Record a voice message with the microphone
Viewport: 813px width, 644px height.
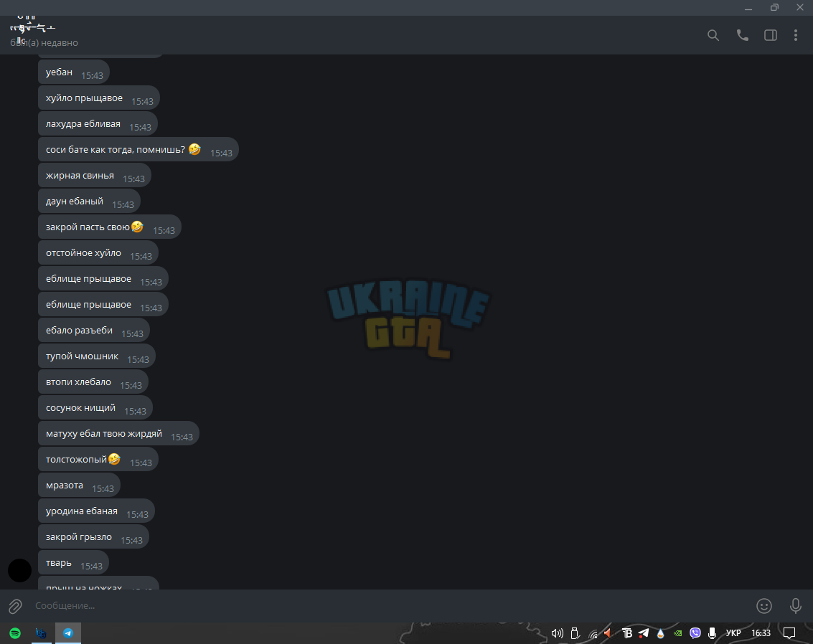795,606
